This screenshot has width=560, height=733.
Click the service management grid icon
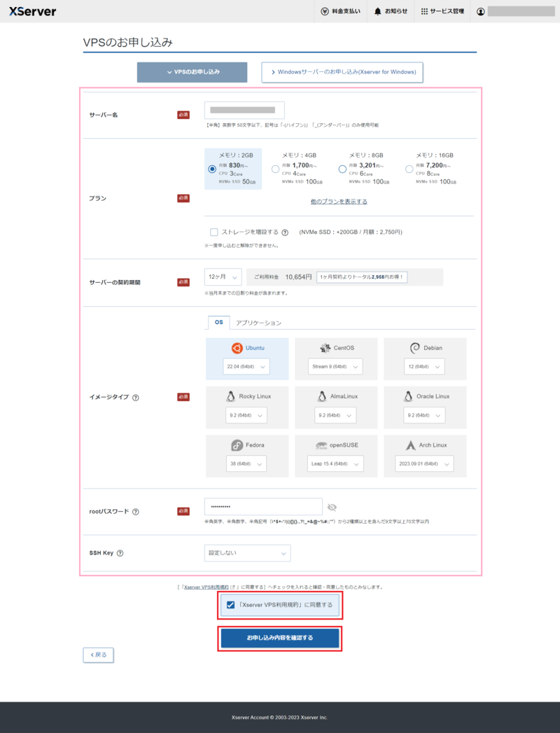coord(424,11)
